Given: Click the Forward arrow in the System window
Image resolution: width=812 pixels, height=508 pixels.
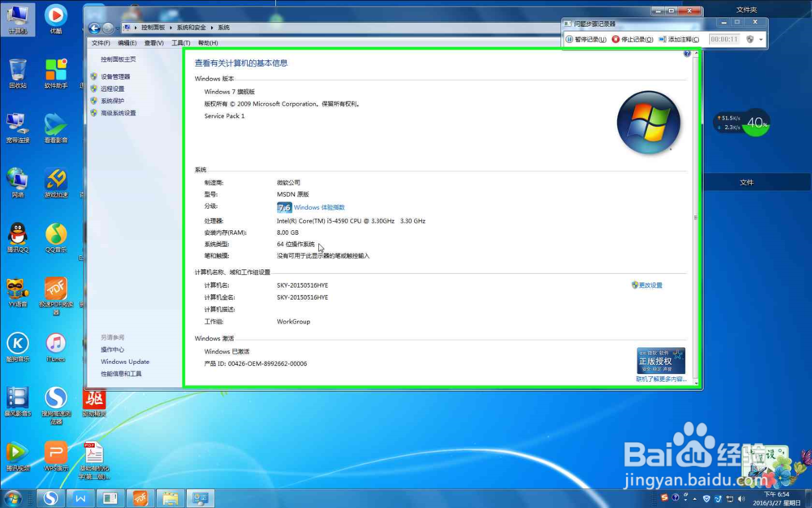Looking at the screenshot, I should [x=108, y=28].
